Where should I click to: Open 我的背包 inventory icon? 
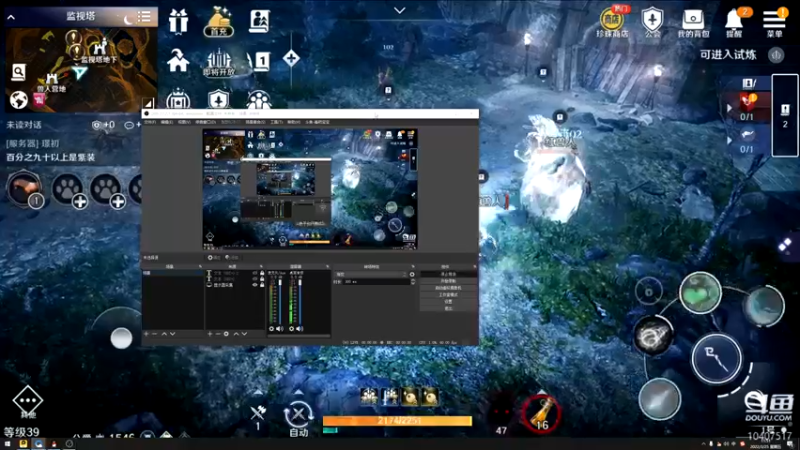tap(693, 23)
